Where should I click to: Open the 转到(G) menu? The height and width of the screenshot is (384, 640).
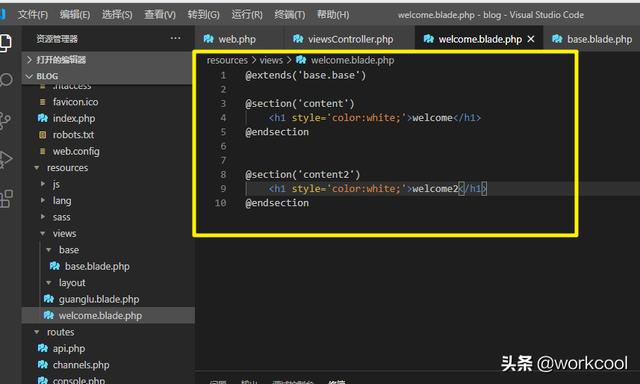[203, 15]
